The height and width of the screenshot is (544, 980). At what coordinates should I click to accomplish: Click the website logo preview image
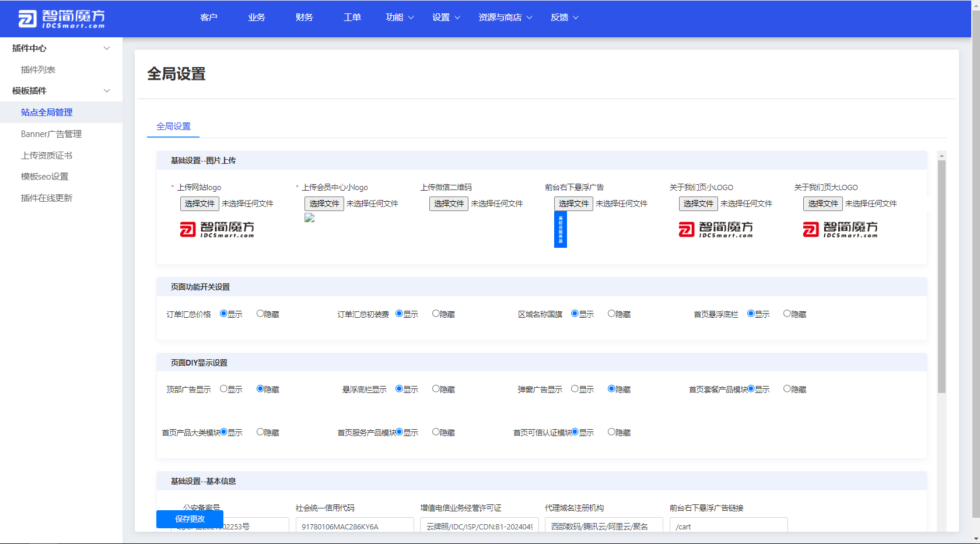[217, 229]
